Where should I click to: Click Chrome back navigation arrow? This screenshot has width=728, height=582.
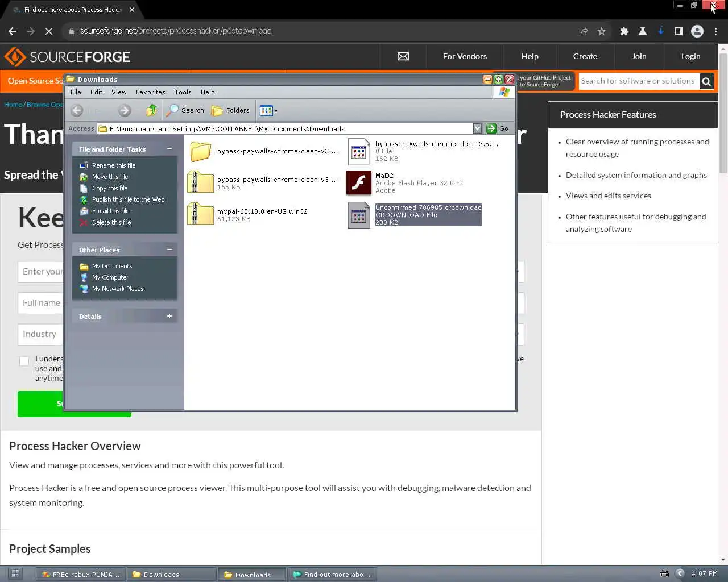click(13, 31)
